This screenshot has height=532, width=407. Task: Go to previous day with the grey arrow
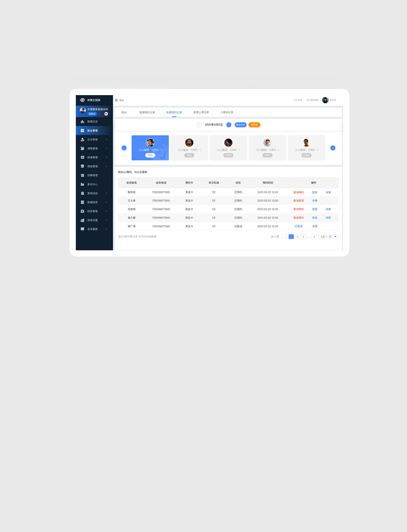click(x=199, y=125)
